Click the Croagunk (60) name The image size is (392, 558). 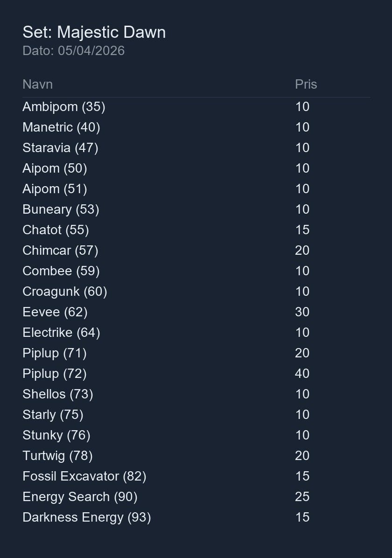pos(65,292)
